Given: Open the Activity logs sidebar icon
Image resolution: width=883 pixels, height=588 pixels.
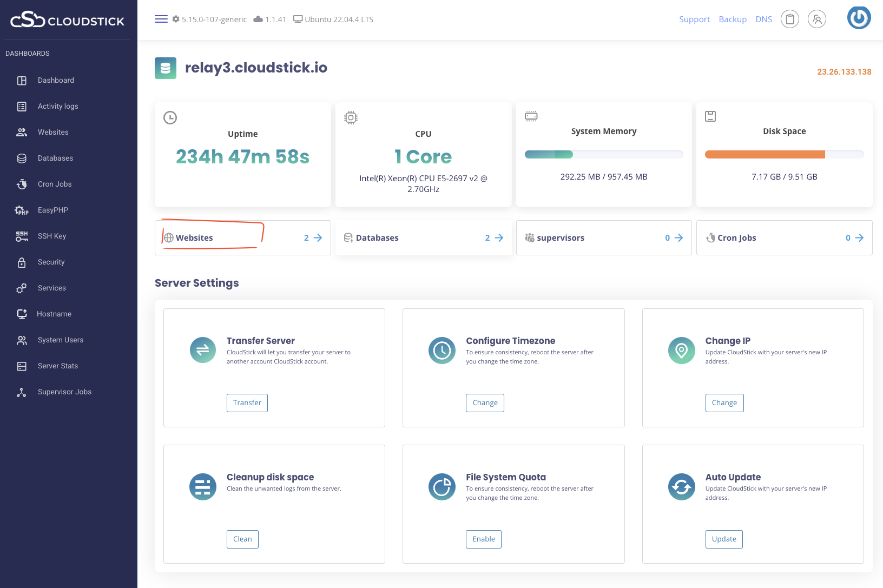Looking at the screenshot, I should pos(22,106).
